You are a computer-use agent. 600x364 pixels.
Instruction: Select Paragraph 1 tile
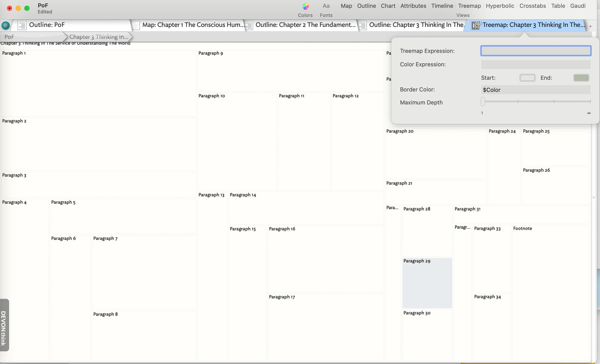click(98, 83)
